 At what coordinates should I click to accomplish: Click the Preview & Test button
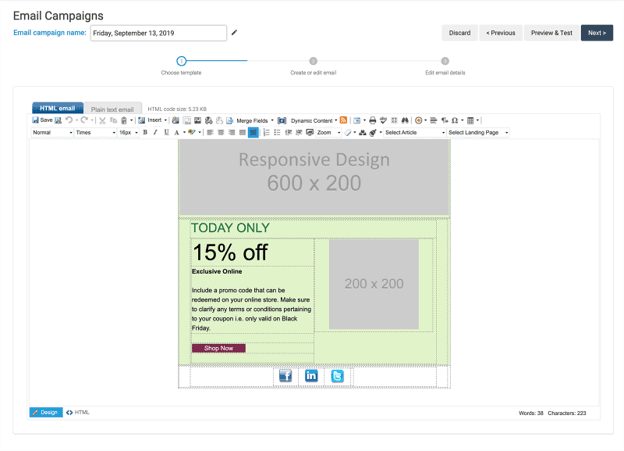552,33
